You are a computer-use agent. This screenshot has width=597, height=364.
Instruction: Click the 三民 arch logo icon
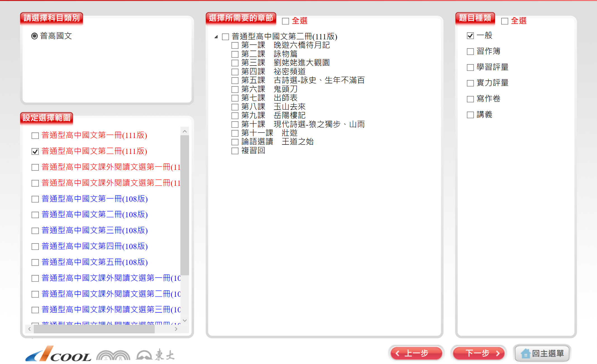pyautogui.click(x=113, y=355)
